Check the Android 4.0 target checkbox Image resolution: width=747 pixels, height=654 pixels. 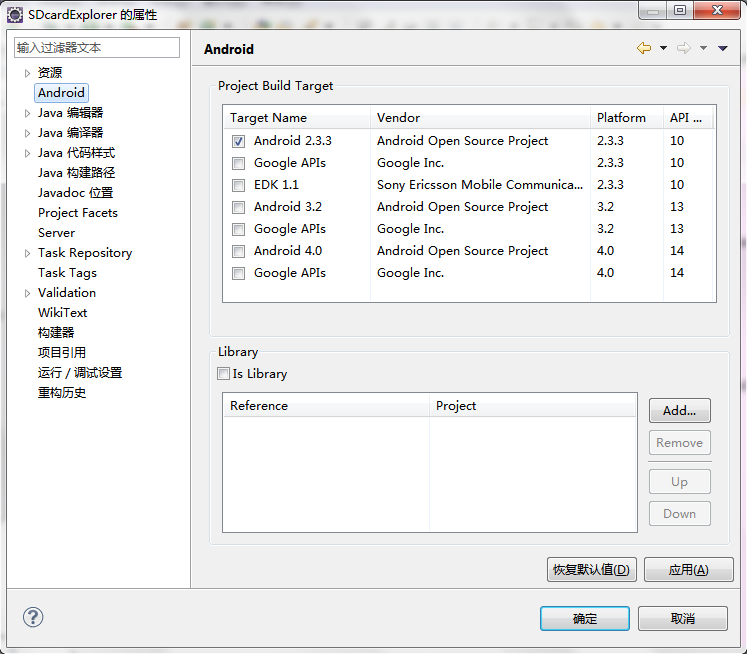click(x=238, y=251)
